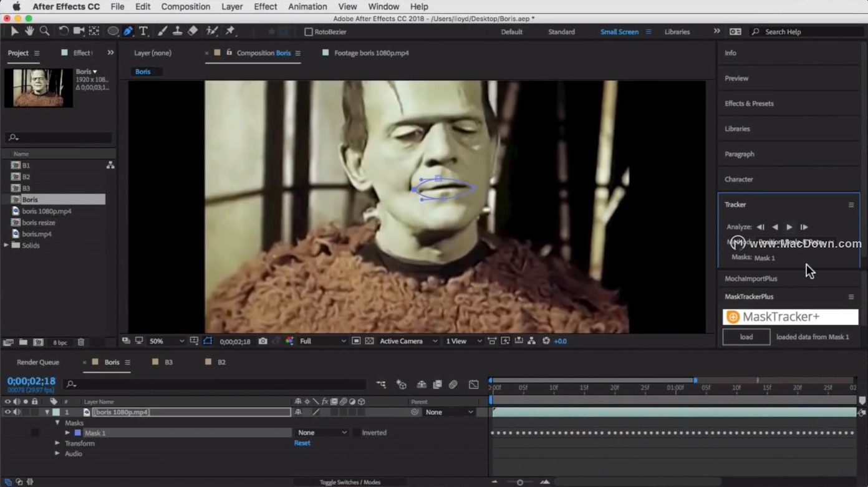Select the Horizontal Type tool

tap(143, 31)
